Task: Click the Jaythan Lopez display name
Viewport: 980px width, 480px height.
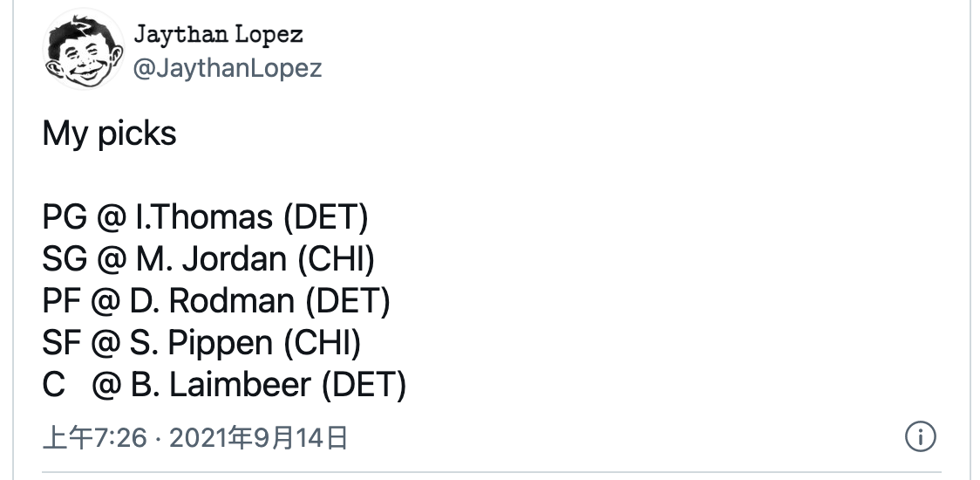Action: coord(219,34)
